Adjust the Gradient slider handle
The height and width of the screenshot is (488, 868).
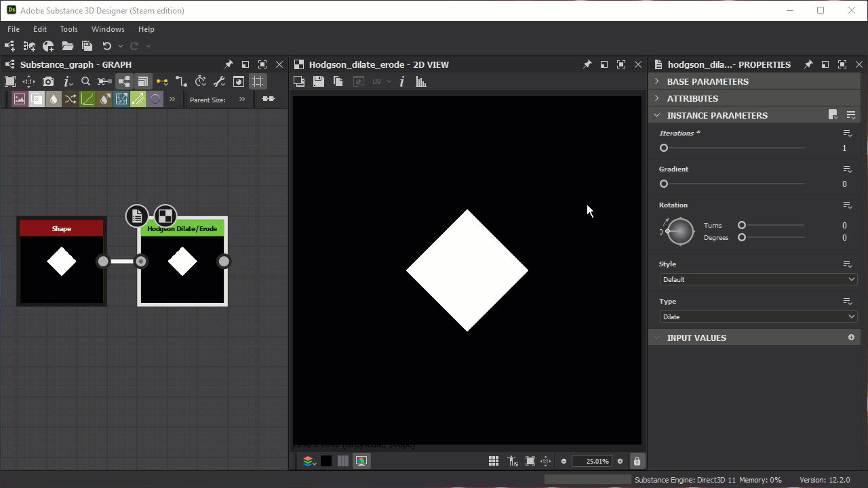pos(664,184)
